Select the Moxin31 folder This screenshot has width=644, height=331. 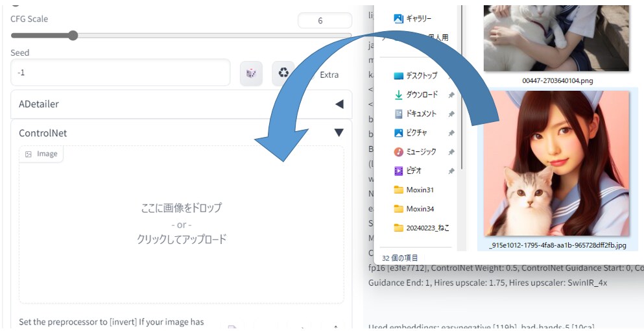(419, 190)
